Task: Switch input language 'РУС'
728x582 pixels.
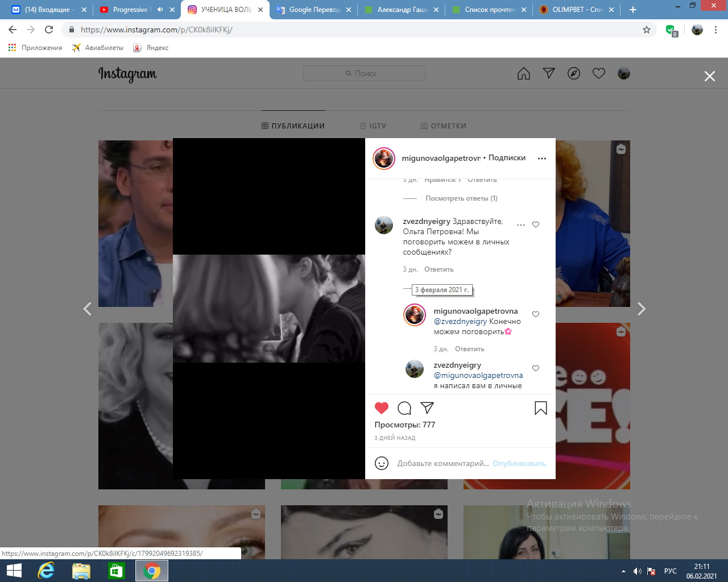Action: pyautogui.click(x=671, y=571)
